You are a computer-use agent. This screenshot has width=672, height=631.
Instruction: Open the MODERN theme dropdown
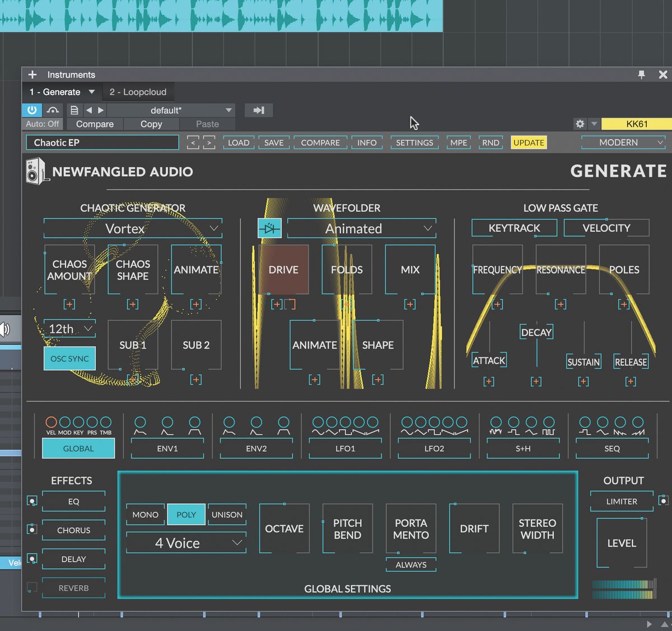[623, 142]
